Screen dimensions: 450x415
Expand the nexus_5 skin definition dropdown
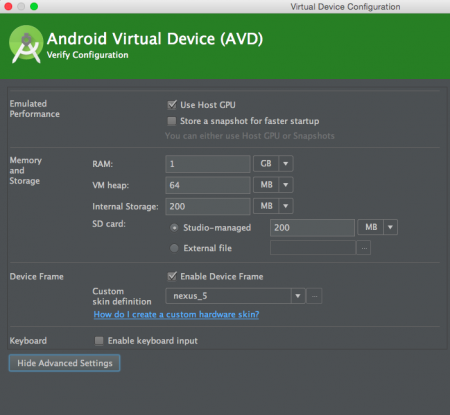click(x=235, y=296)
